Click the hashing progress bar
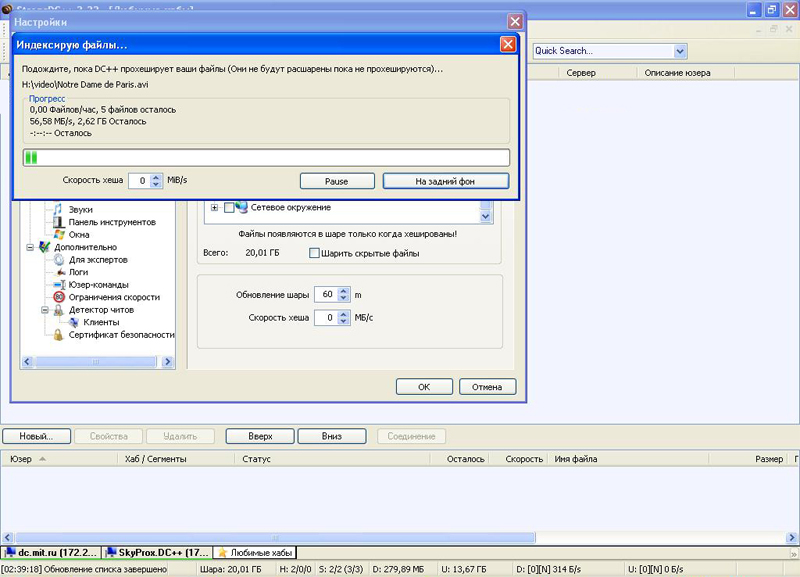Screen dimensions: 800x577 click(x=266, y=157)
